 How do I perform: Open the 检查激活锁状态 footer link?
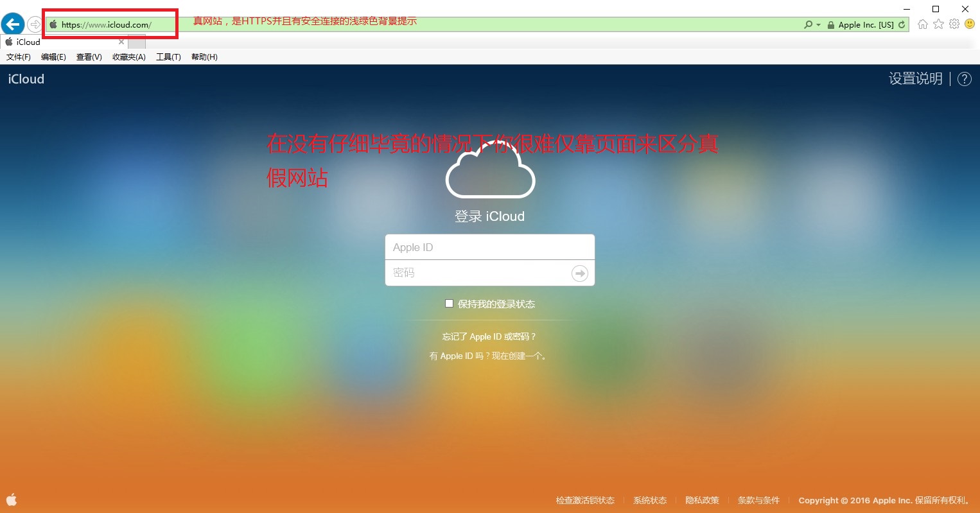coord(585,501)
